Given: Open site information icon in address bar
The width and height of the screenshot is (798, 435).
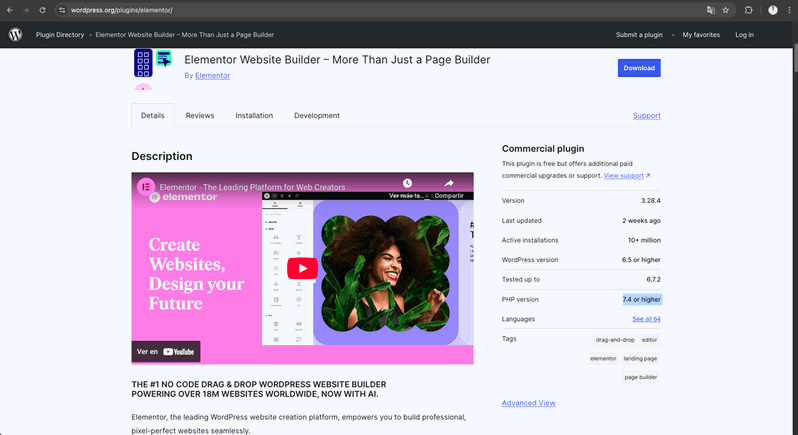Looking at the screenshot, I should [62, 10].
